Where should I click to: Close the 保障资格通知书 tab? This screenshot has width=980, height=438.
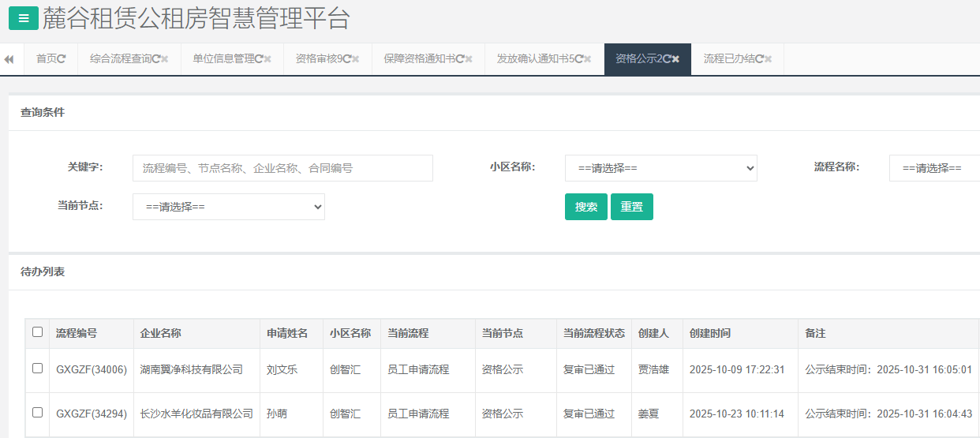pos(469,59)
